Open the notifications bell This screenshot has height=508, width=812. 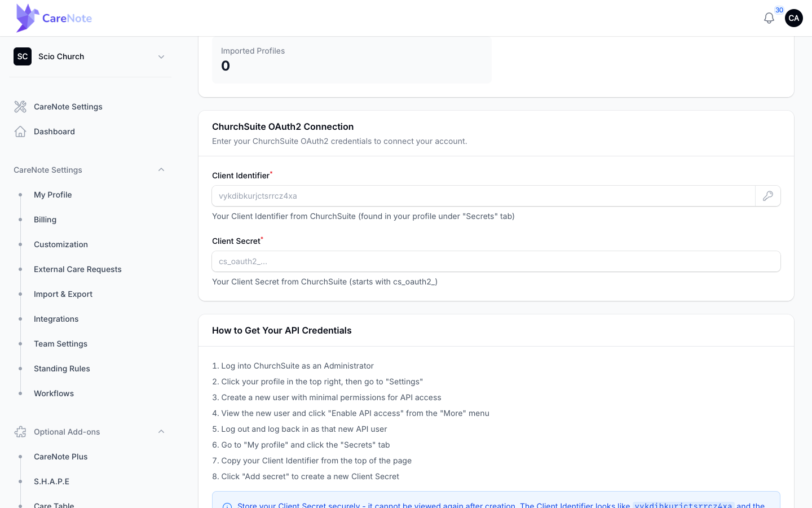(x=769, y=18)
